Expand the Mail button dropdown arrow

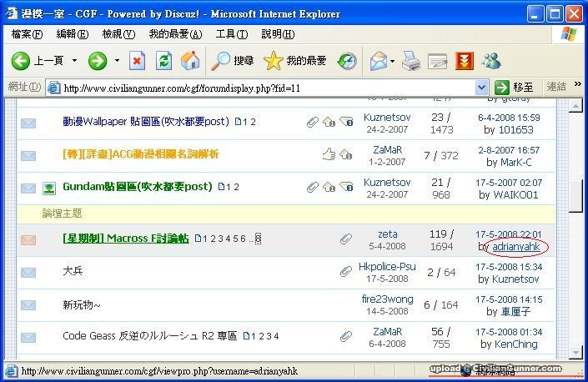(393, 61)
